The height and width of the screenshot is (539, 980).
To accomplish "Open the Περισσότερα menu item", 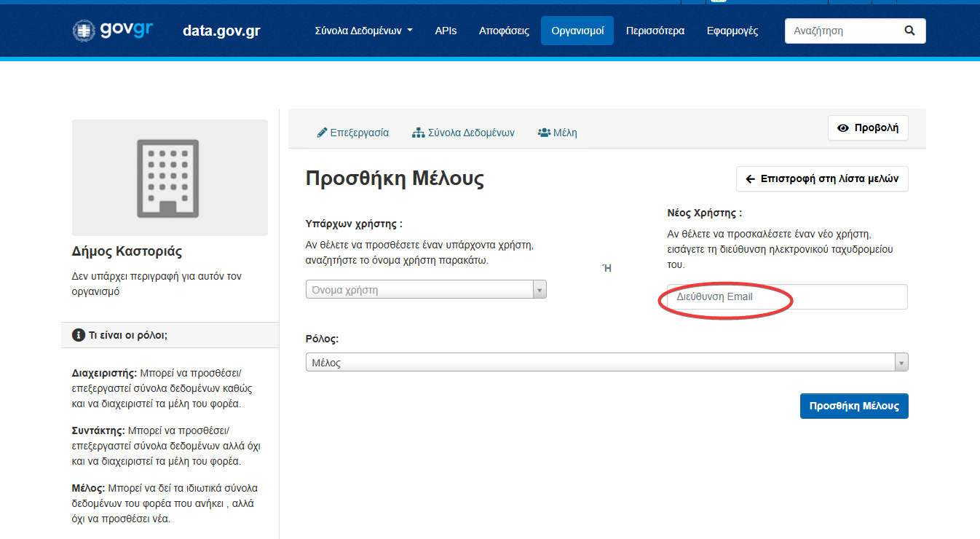I will click(x=655, y=31).
